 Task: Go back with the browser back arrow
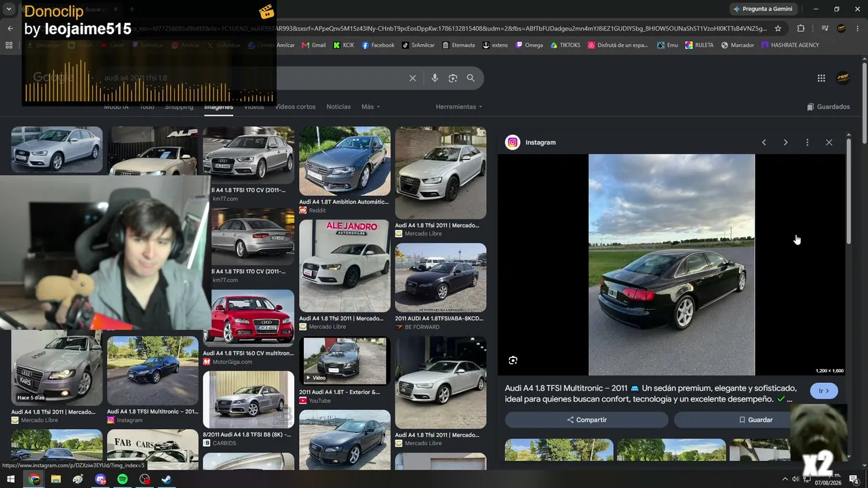[10, 28]
